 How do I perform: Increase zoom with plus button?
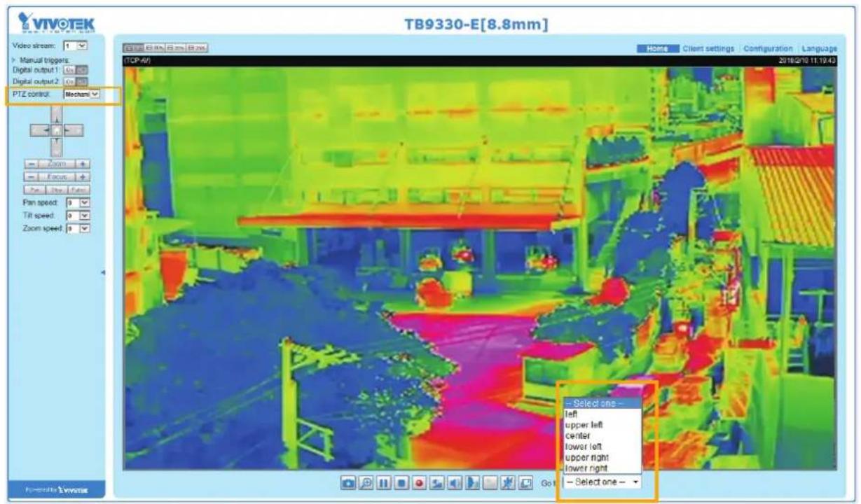tap(83, 164)
